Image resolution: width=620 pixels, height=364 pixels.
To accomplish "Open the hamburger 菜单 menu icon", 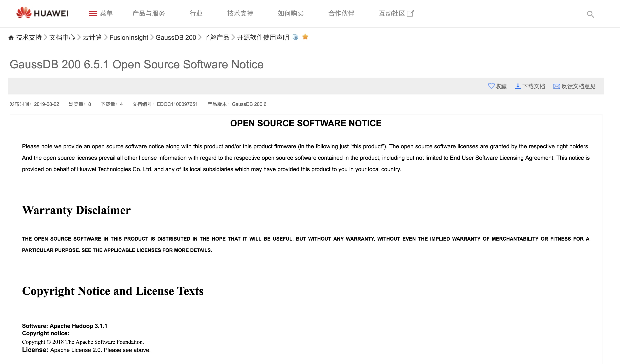I will (93, 13).
